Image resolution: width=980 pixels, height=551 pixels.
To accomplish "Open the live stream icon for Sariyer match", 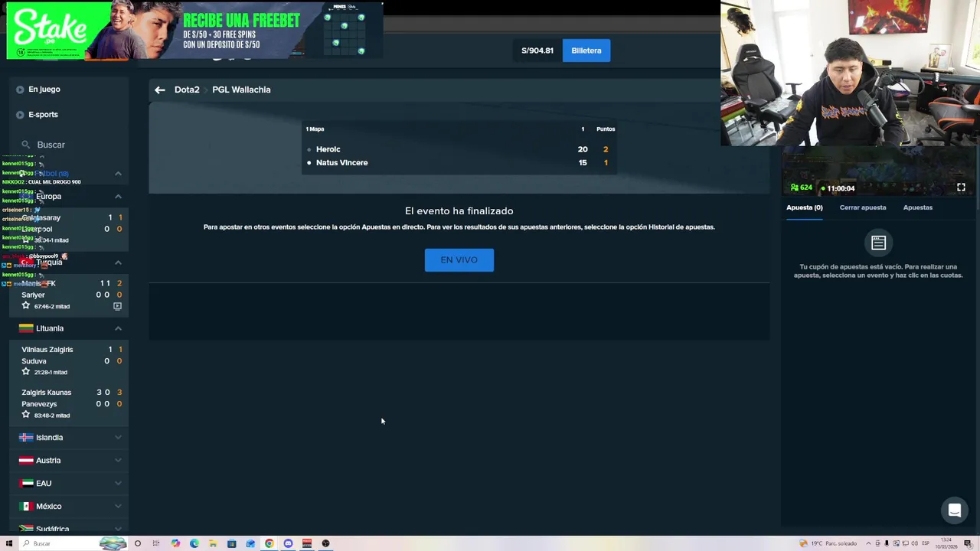I will [x=117, y=306].
